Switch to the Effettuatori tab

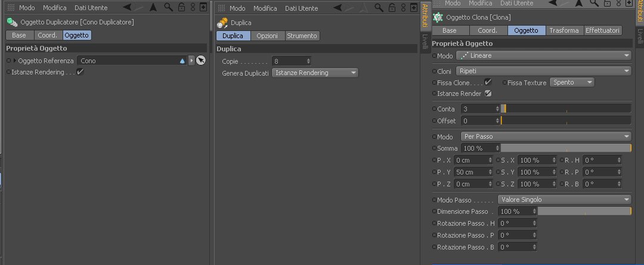602,30
